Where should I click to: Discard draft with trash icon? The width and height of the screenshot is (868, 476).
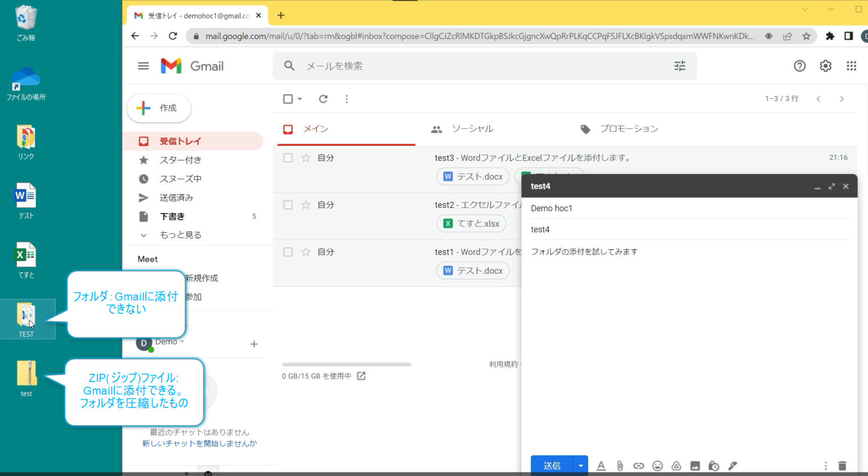tap(843, 466)
